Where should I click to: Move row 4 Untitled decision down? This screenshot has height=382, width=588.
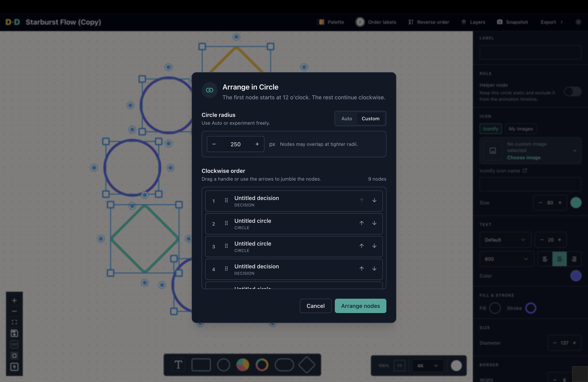point(374,269)
